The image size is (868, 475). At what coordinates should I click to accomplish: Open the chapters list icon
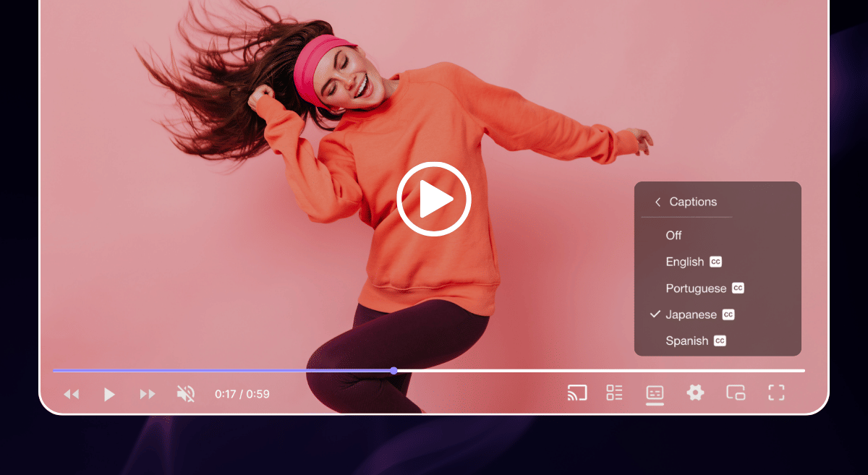[x=614, y=393]
